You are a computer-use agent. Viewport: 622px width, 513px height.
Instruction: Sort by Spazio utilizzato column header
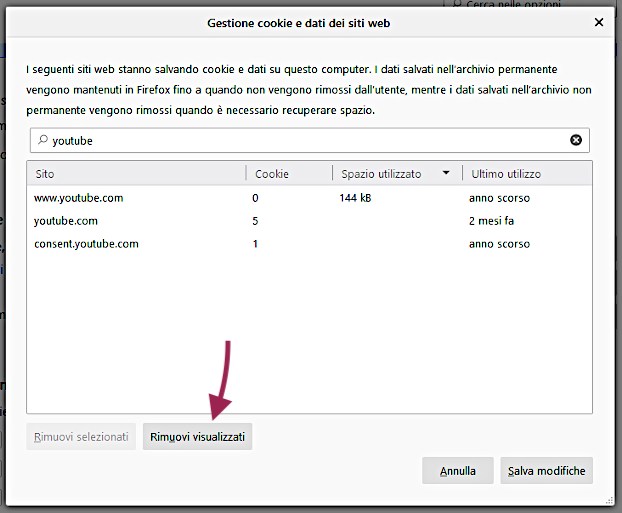pos(397,174)
